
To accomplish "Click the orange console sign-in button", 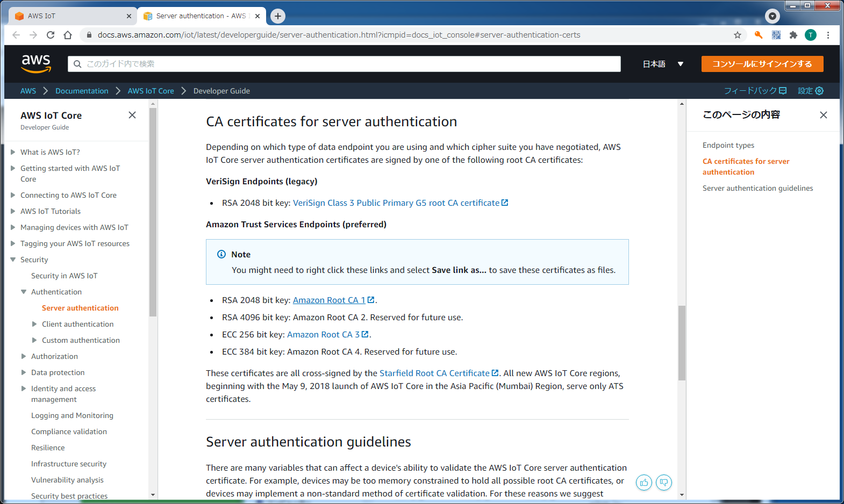I will pos(762,64).
